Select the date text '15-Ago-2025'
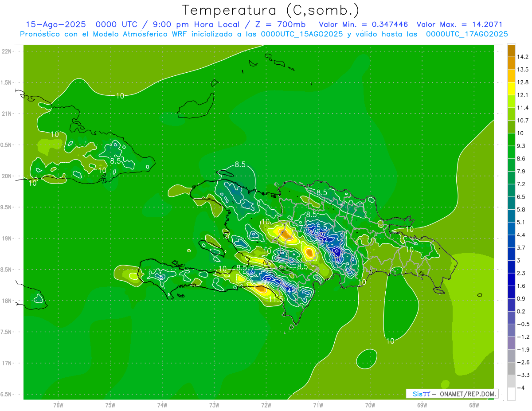Image resolution: width=532 pixels, height=411 pixels. (55, 25)
